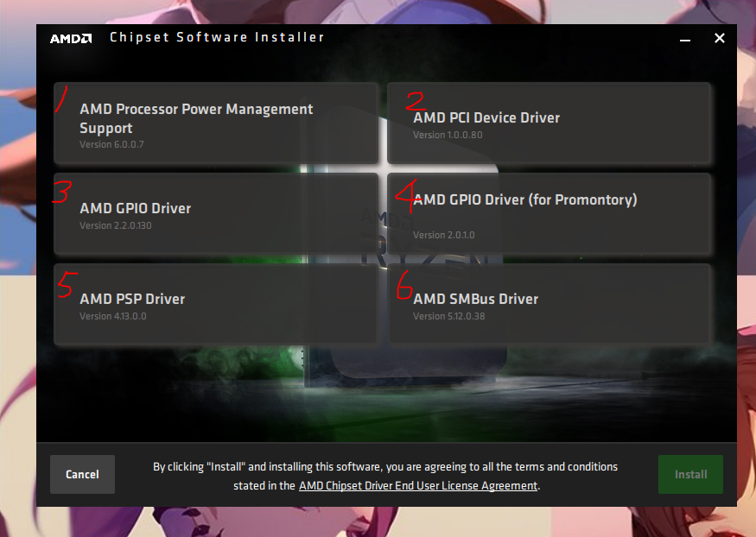This screenshot has width=756, height=537.
Task: Deselect the AMD GPIO Driver component
Action: pos(215,213)
